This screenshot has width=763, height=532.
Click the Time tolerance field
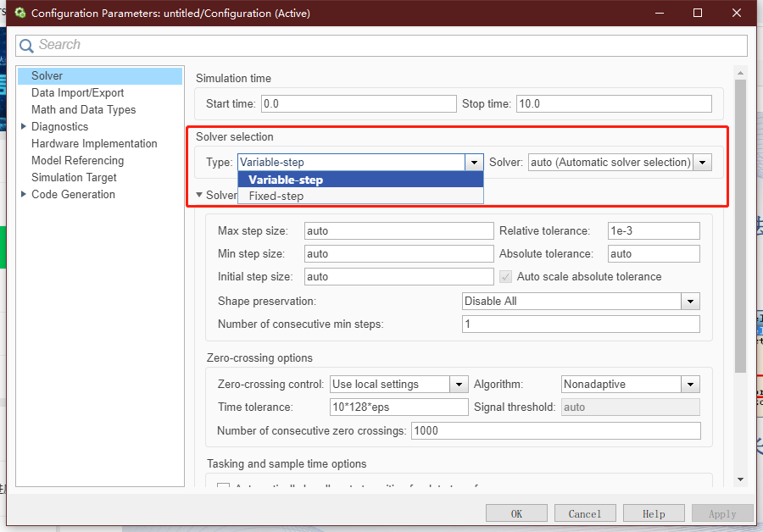click(x=399, y=407)
